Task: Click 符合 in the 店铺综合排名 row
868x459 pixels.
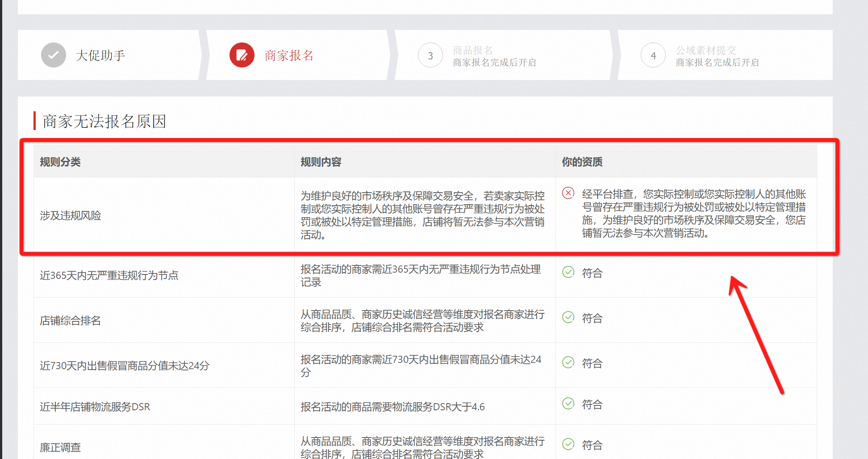Action: [x=593, y=318]
